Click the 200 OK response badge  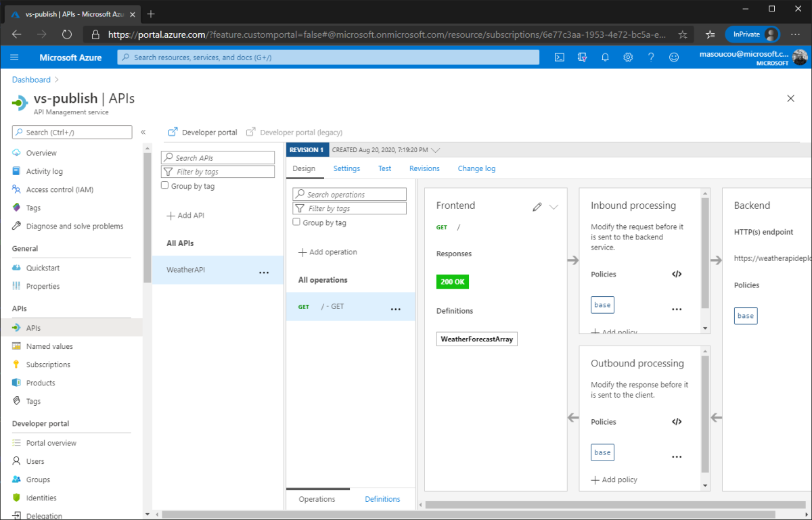(x=452, y=281)
